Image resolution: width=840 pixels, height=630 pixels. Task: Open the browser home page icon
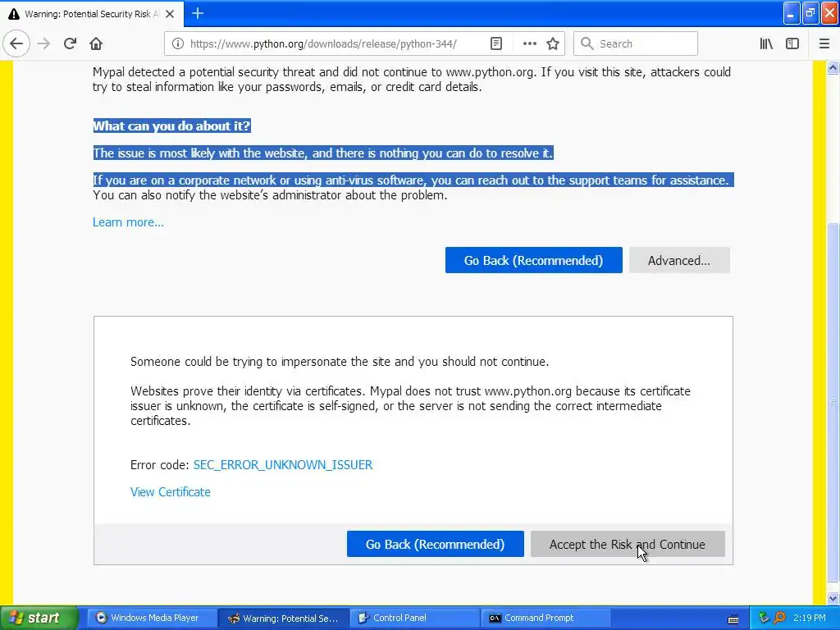[x=96, y=43]
